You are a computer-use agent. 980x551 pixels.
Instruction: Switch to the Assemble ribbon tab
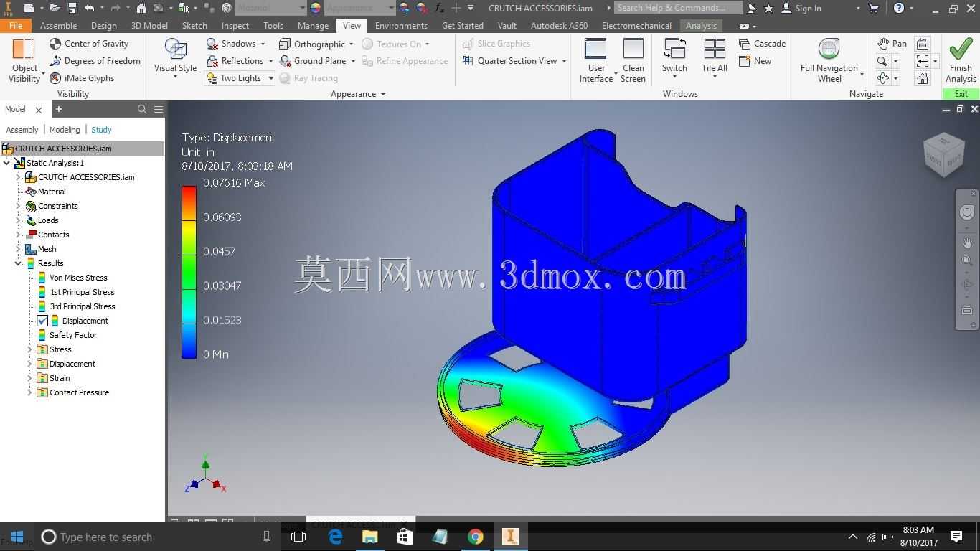59,25
